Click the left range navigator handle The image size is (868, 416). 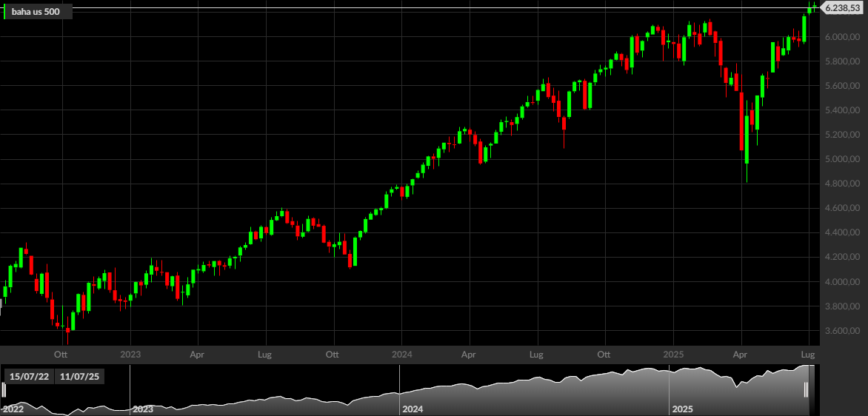3,391
